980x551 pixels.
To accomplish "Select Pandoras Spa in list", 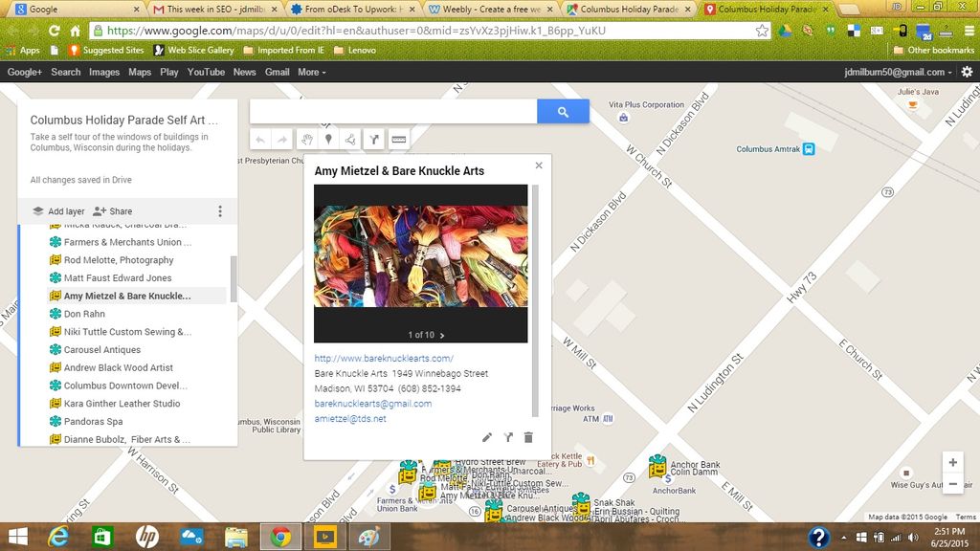I will coord(93,422).
